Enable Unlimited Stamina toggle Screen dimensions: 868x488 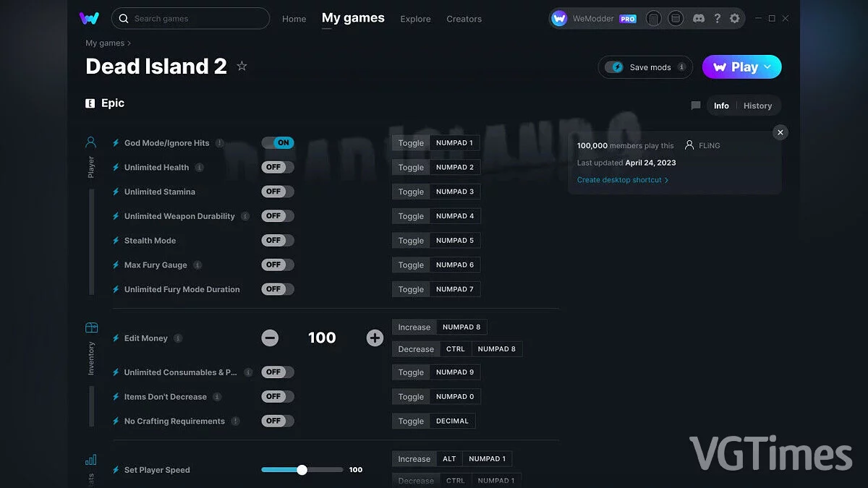click(278, 192)
